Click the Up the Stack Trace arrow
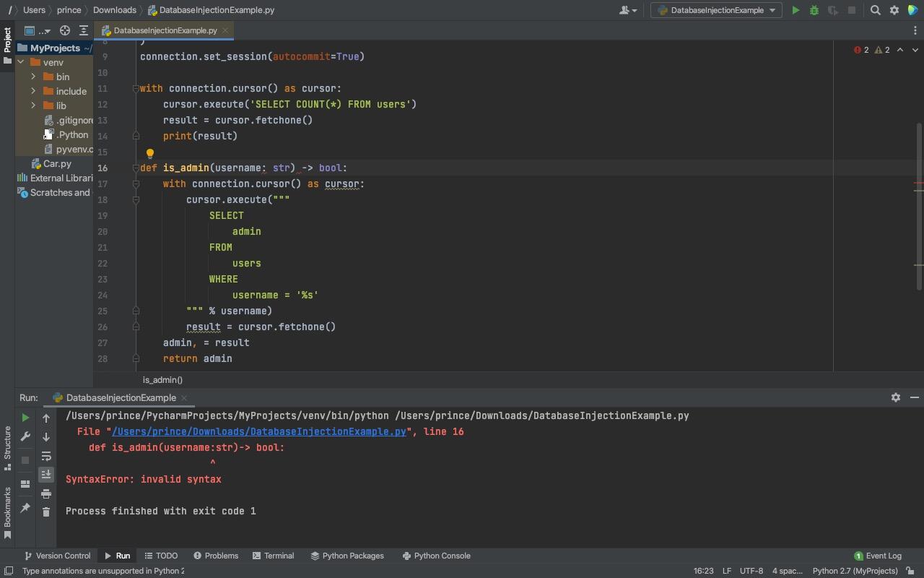The width and height of the screenshot is (924, 578). (x=46, y=418)
